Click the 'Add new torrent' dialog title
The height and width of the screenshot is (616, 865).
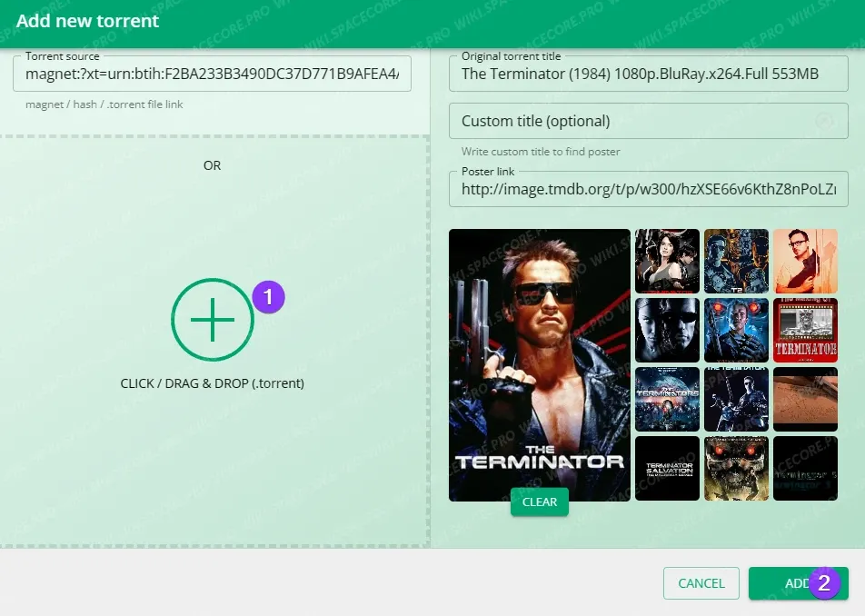point(87,21)
